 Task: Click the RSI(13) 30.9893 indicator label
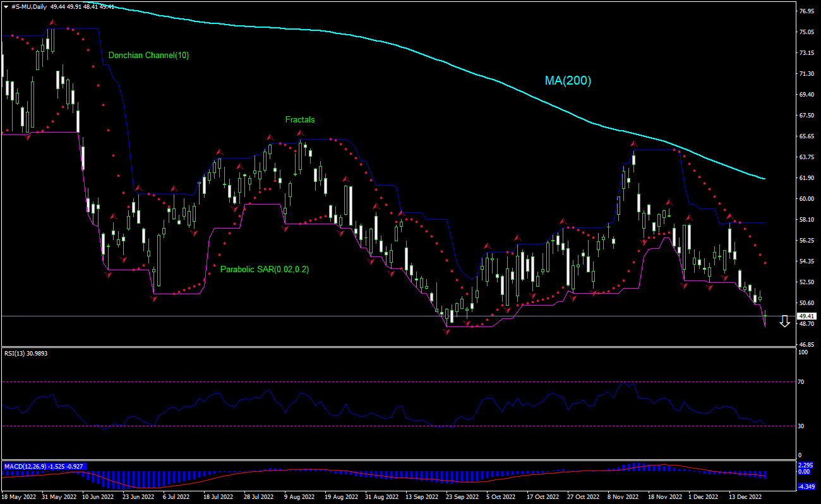tap(26, 353)
